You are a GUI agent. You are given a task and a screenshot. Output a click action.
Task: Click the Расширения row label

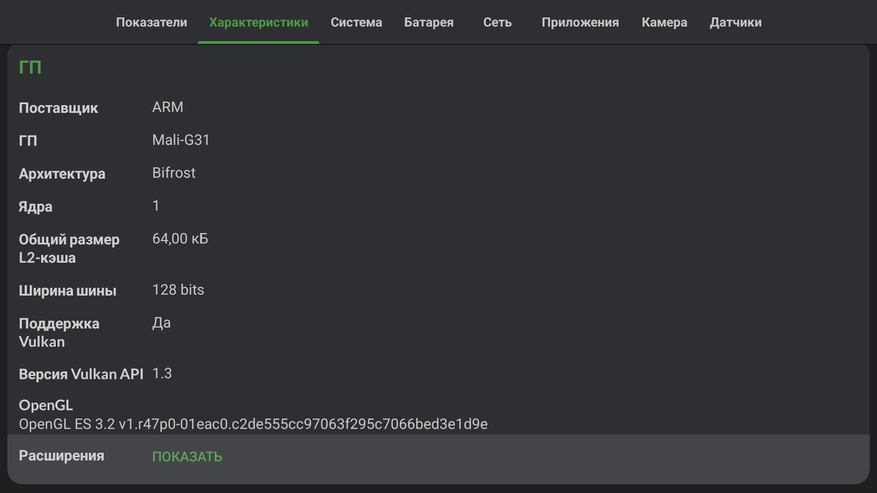coord(61,456)
